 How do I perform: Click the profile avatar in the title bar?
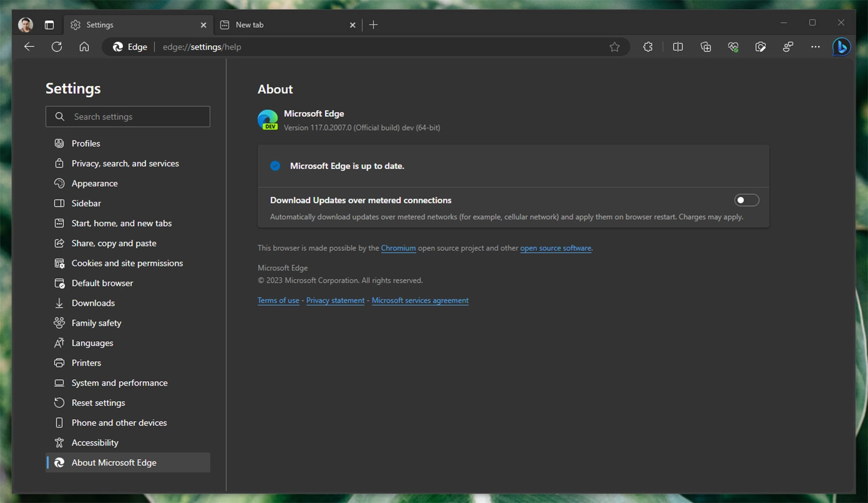pos(25,25)
